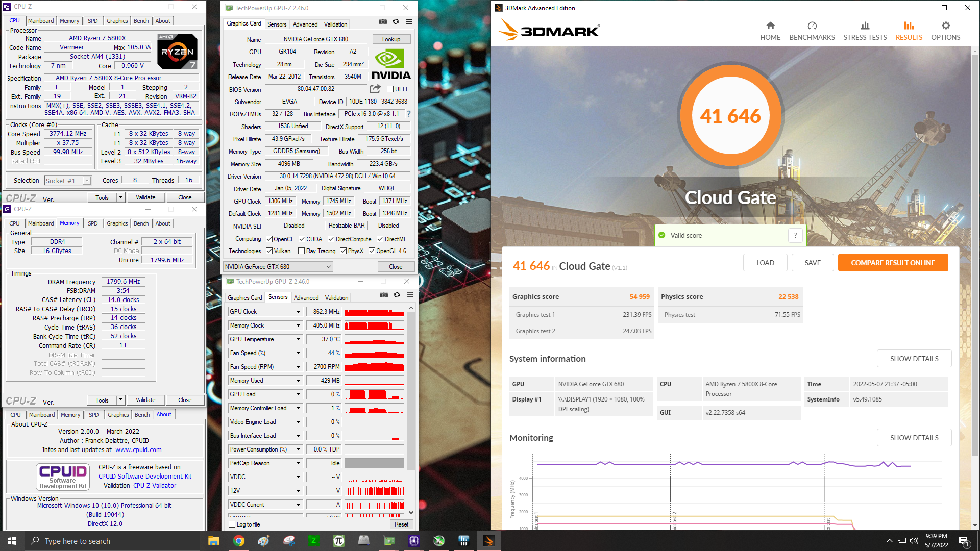Viewport: 980px width, 551px height.
Task: Click Save button in 3DMark
Action: 813,263
